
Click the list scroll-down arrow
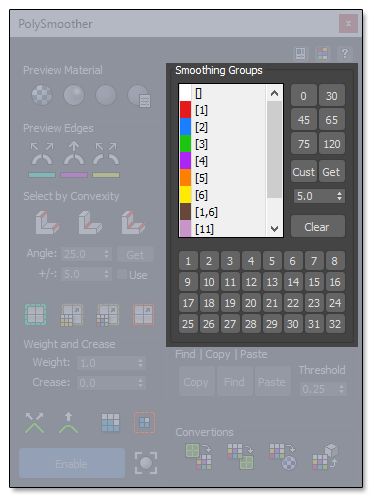coord(274,229)
